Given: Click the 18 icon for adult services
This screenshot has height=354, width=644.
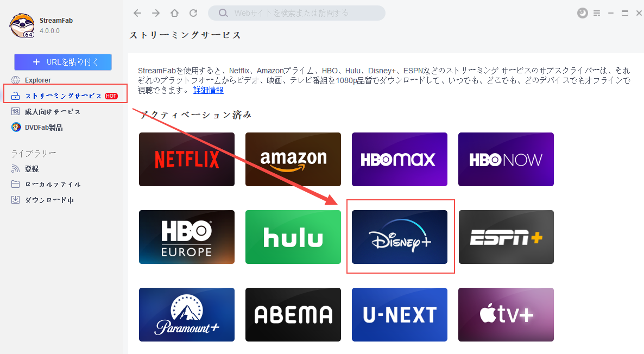Looking at the screenshot, I should point(16,111).
